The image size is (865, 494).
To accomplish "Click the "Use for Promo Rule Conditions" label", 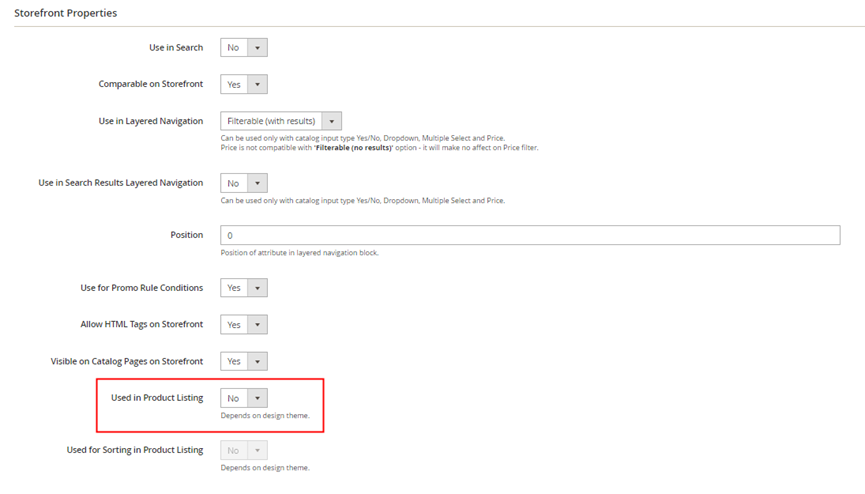I will tap(141, 288).
